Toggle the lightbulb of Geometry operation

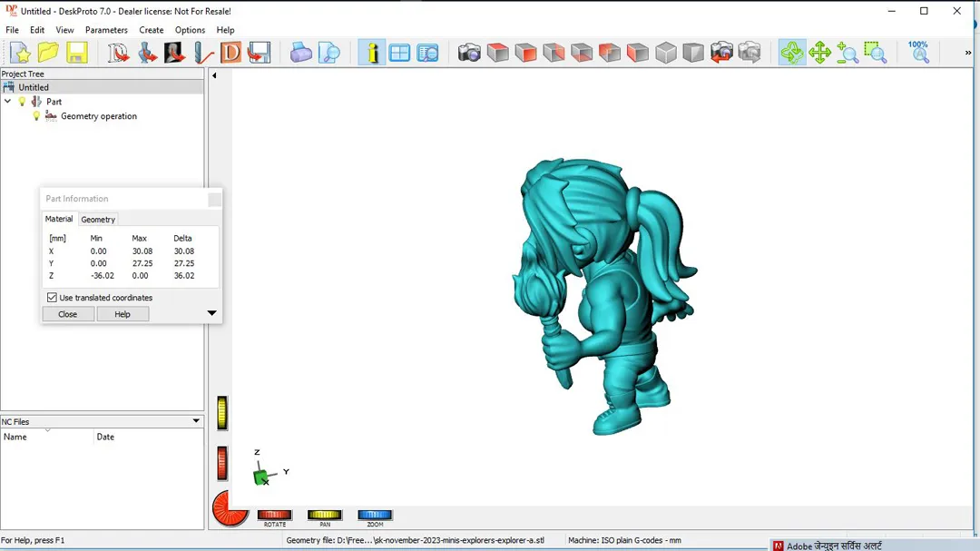tap(36, 115)
